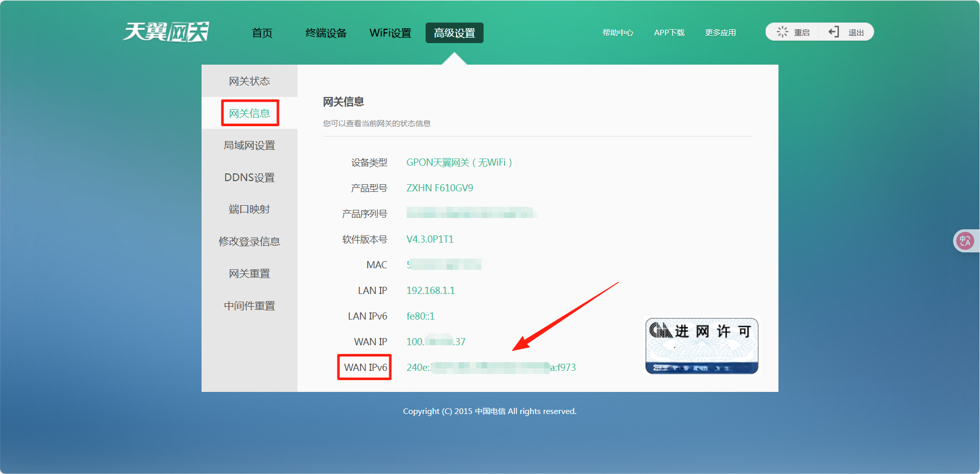
Task: Click the 进网许可 license sticker image
Action: [x=702, y=346]
